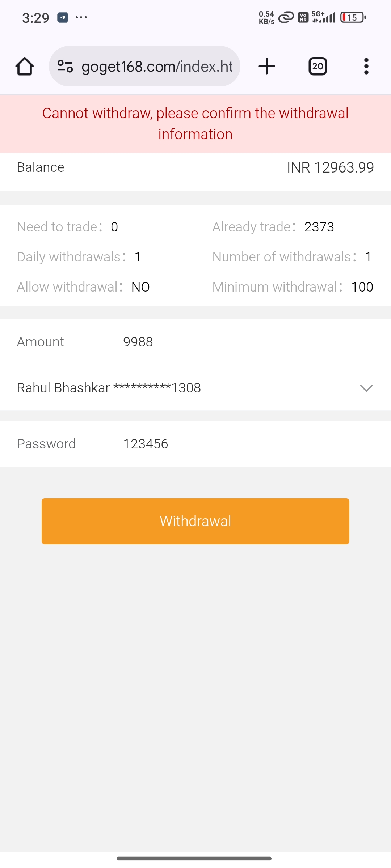Tap the 5G signal strength icon
Image resolution: width=391 pixels, height=868 pixels.
point(324,17)
